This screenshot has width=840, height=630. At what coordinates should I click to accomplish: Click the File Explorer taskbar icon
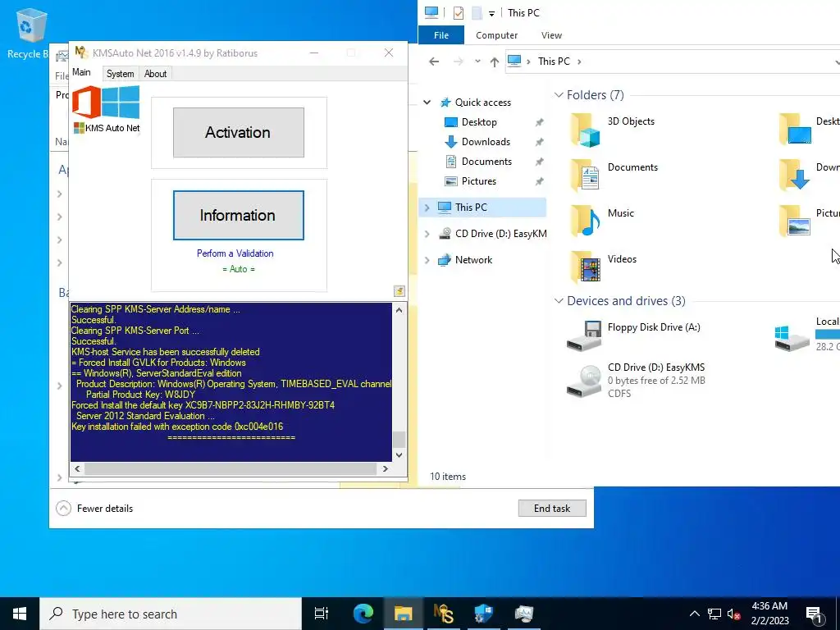point(404,614)
